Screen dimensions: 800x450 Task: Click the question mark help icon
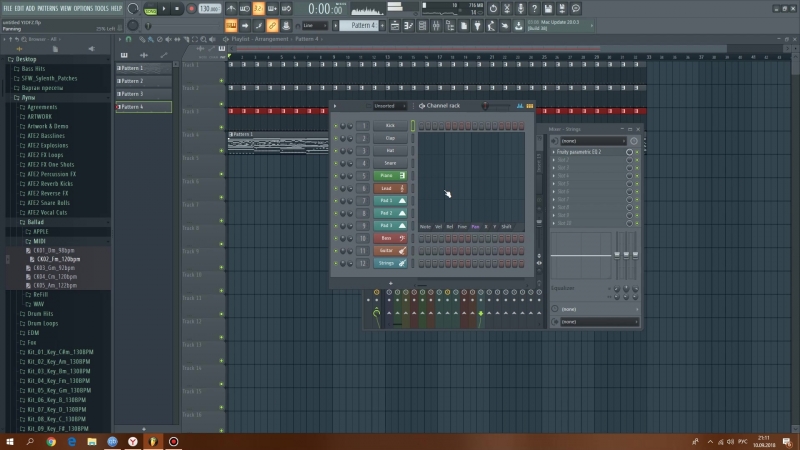[x=534, y=9]
